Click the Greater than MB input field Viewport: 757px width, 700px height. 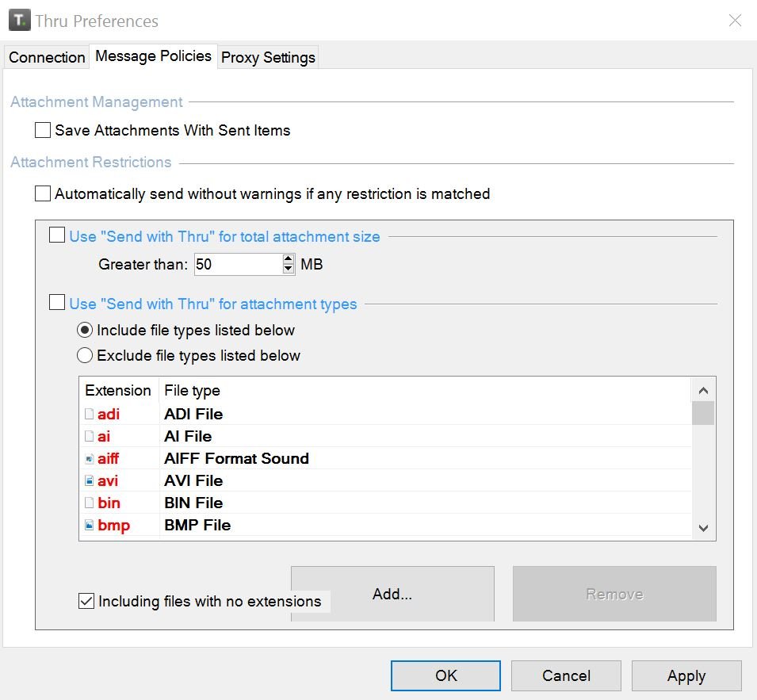[x=239, y=264]
